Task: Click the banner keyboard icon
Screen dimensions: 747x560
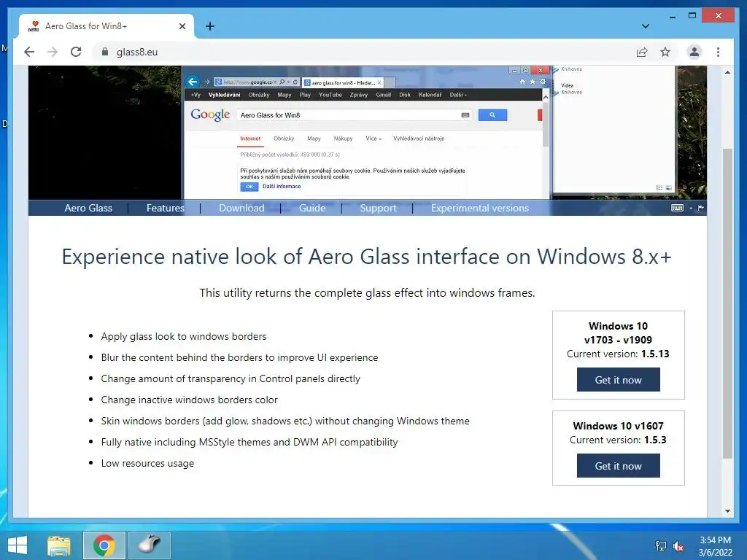Action: tap(677, 208)
